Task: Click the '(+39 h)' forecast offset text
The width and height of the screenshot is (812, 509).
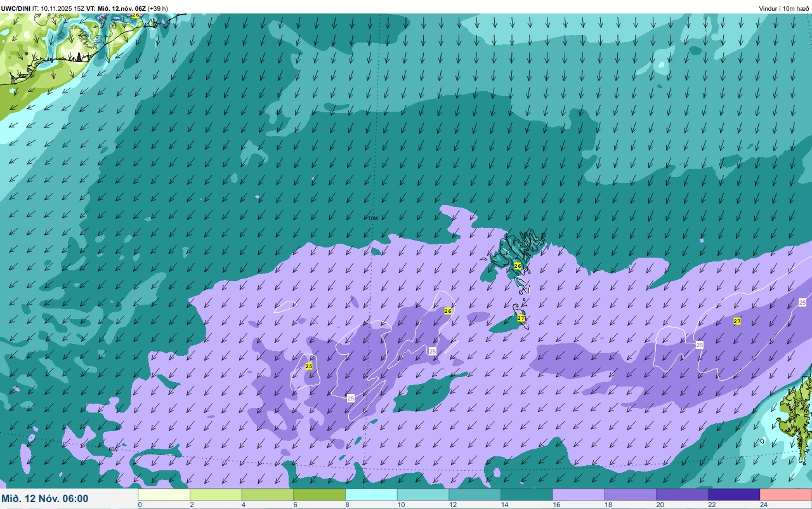Action: pos(158,8)
